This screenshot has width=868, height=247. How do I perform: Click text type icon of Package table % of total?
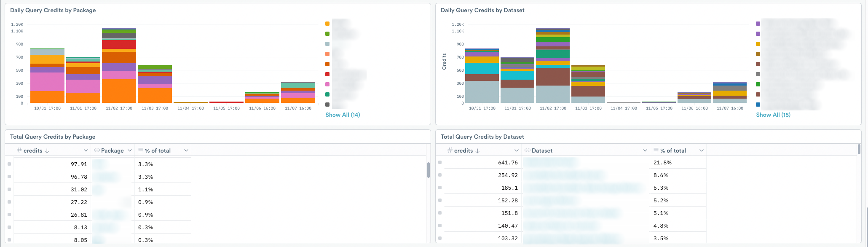coord(141,150)
